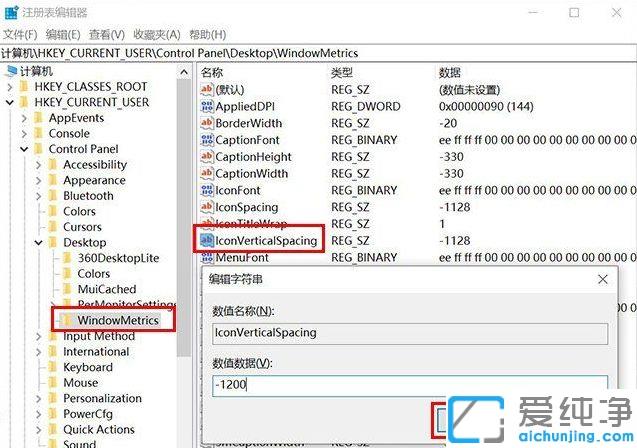Select the Accessibility folder icon in tree
The width and height of the screenshot is (637, 448).
pos(54,165)
